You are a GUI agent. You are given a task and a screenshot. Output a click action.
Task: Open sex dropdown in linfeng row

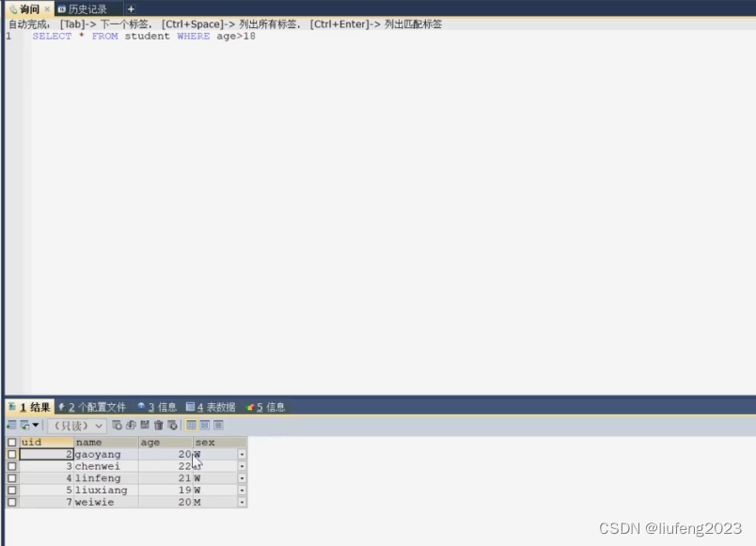[x=242, y=478]
